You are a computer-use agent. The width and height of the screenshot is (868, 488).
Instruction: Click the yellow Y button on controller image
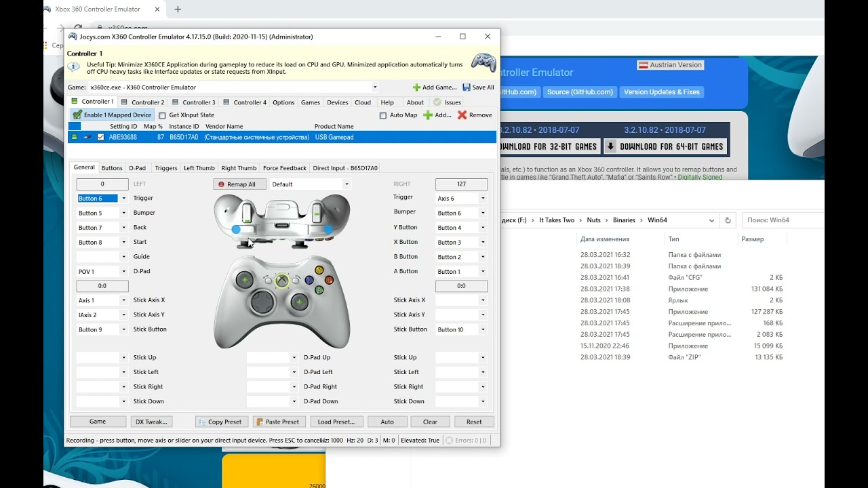click(x=319, y=270)
